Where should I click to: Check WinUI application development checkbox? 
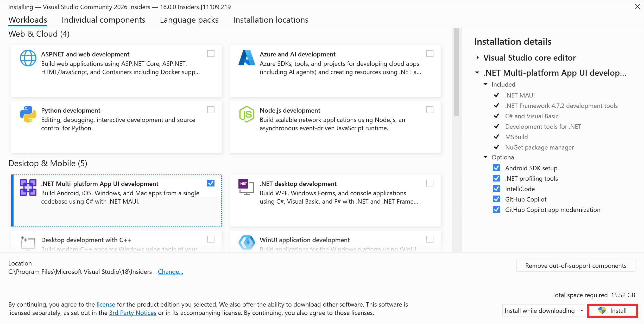tap(430, 239)
